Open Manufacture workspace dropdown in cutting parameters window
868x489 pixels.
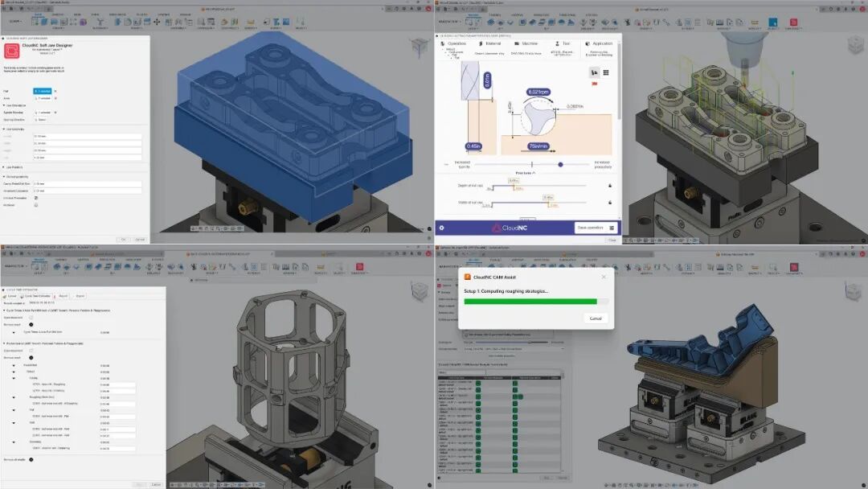449,22
